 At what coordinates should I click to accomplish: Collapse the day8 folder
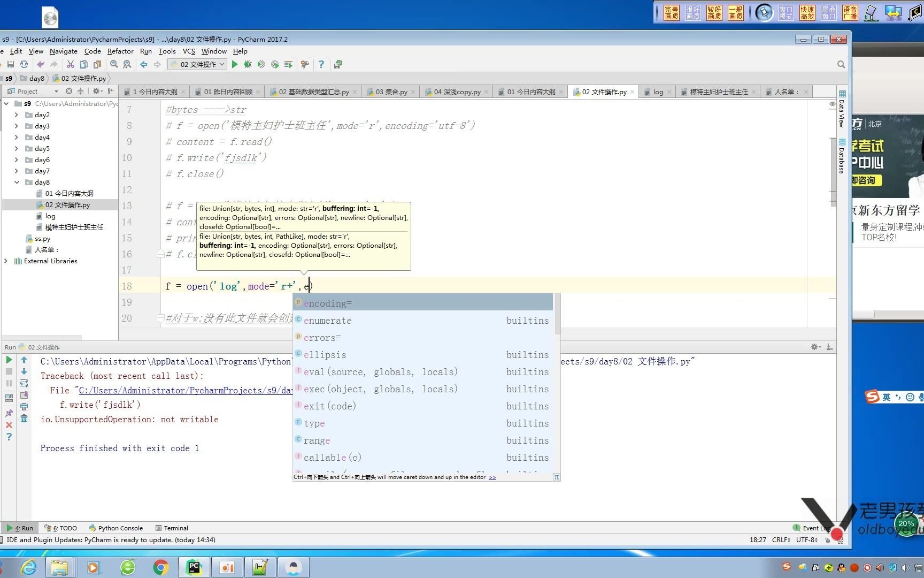pyautogui.click(x=17, y=182)
